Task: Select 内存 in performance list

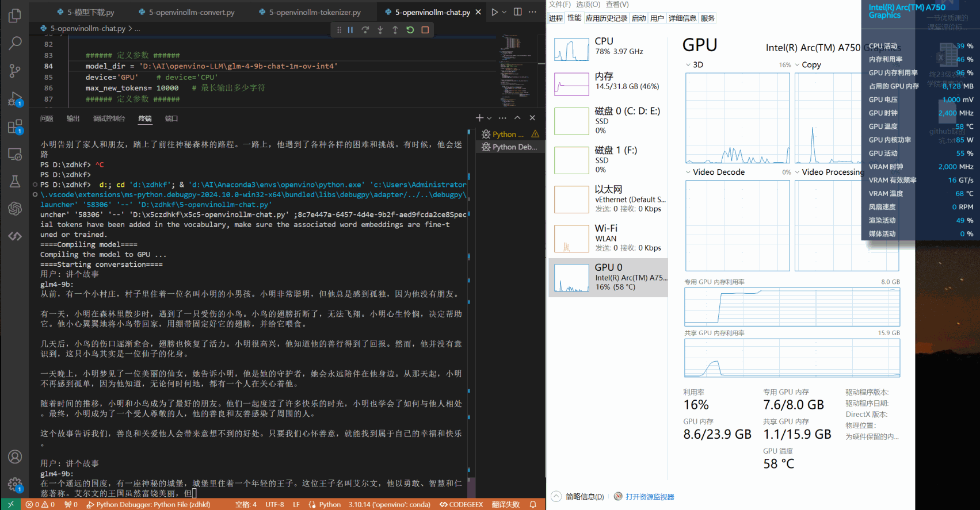Action: [608, 84]
